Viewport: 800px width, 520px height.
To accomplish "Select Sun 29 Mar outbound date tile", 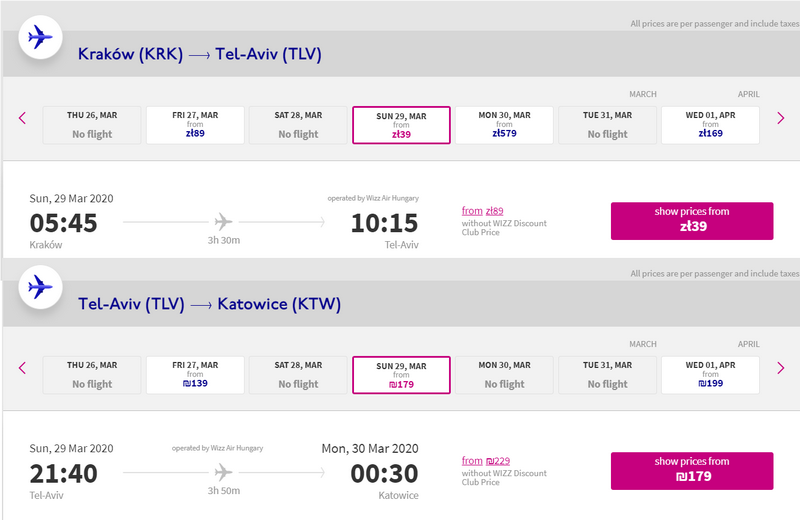I will [x=402, y=125].
